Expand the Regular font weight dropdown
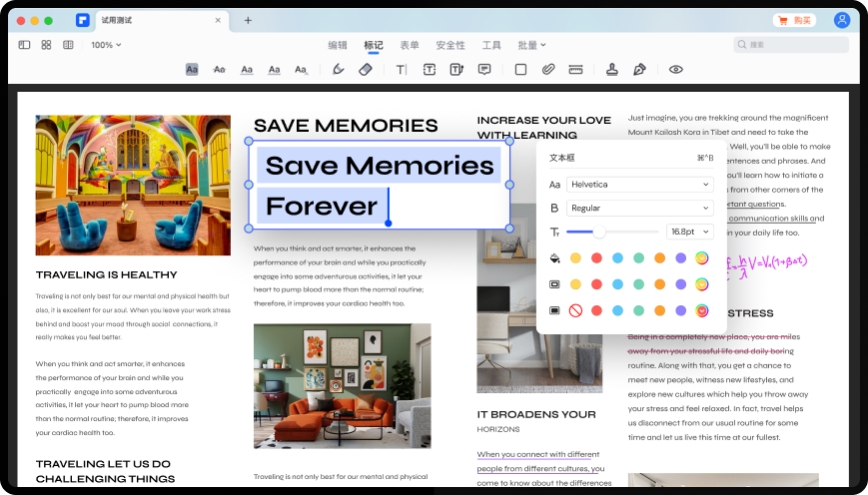This screenshot has height=495, width=868. [639, 208]
